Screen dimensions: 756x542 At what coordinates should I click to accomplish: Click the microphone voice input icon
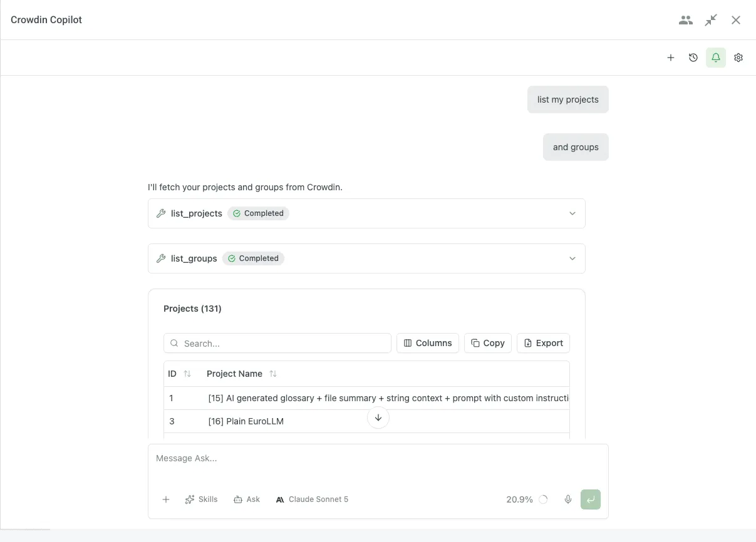tap(568, 499)
